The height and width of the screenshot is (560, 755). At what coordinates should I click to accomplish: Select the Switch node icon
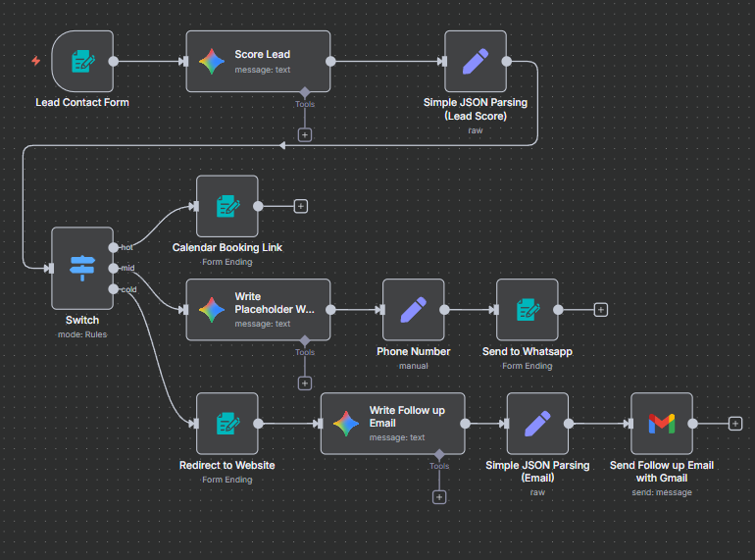click(x=82, y=268)
